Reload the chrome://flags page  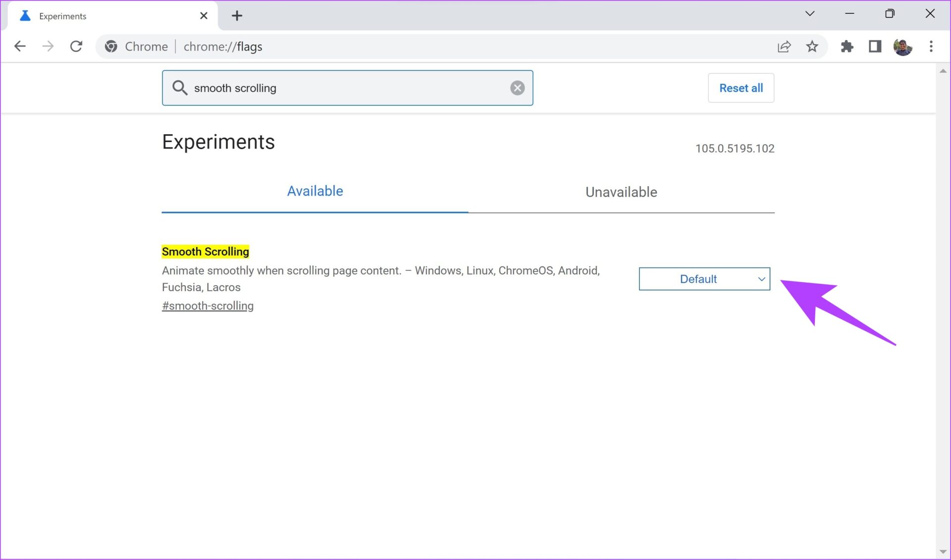[76, 47]
